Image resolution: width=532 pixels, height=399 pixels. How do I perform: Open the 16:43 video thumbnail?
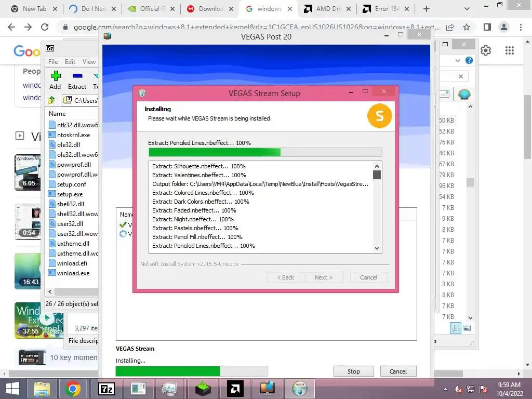point(28,271)
